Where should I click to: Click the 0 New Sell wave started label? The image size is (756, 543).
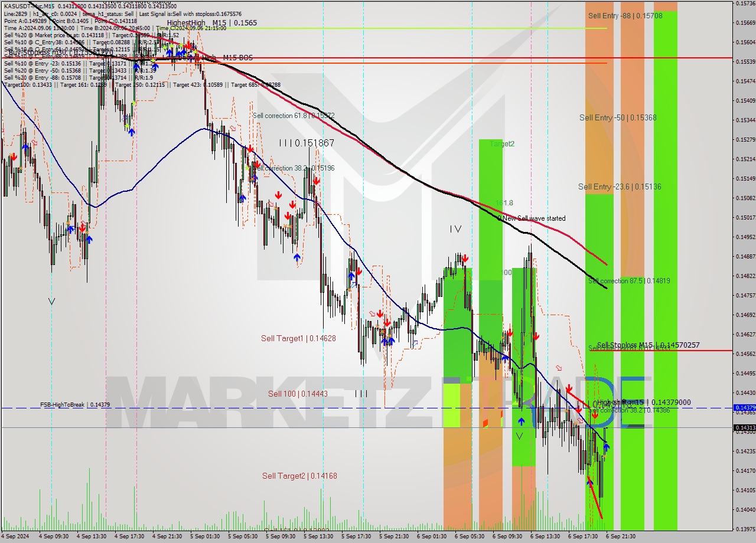click(532, 218)
